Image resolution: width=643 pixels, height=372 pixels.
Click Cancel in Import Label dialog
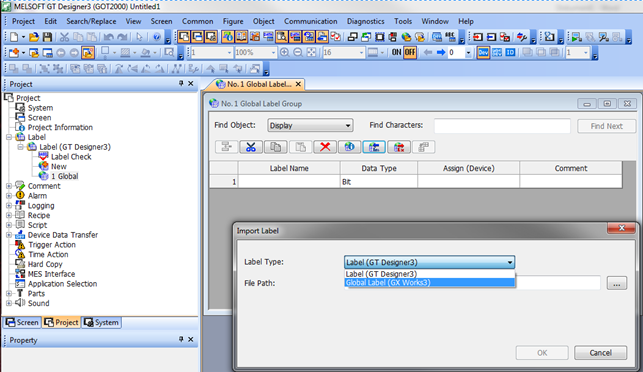tap(600, 353)
